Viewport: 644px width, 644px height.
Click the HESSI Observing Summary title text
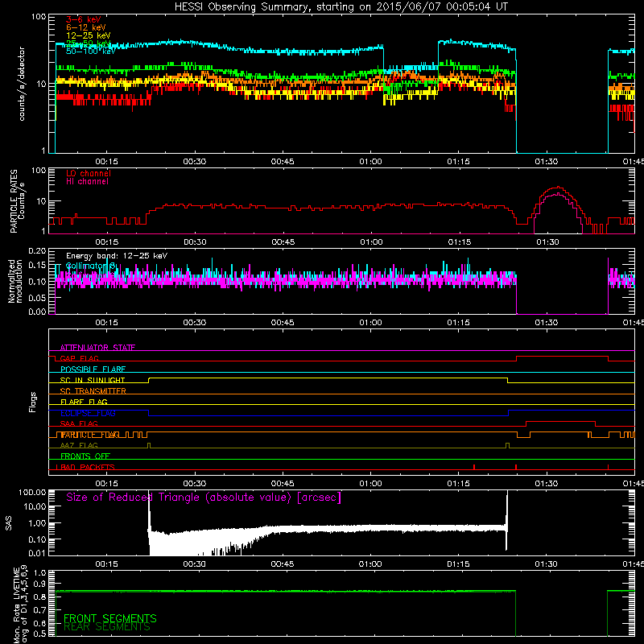click(x=341, y=7)
